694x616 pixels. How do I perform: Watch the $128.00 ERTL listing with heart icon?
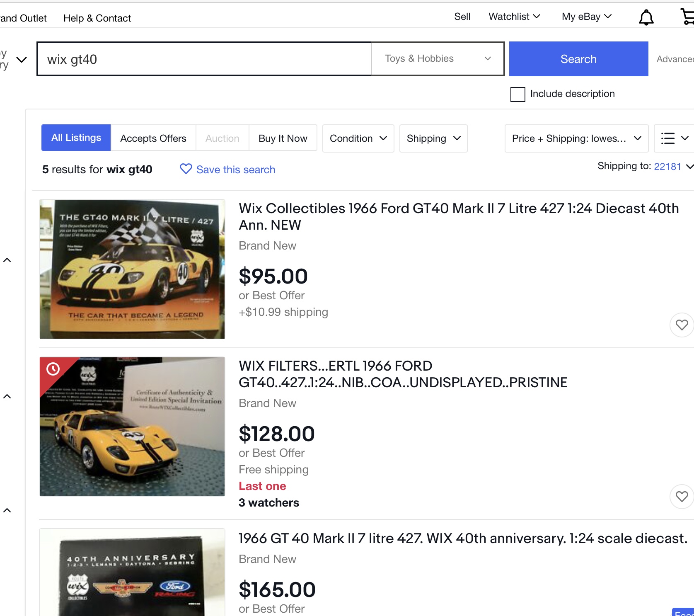tap(682, 497)
